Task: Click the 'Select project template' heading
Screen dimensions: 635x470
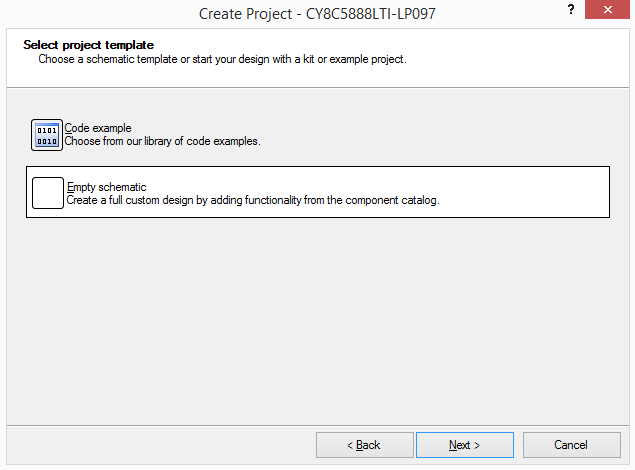Action: [x=88, y=45]
